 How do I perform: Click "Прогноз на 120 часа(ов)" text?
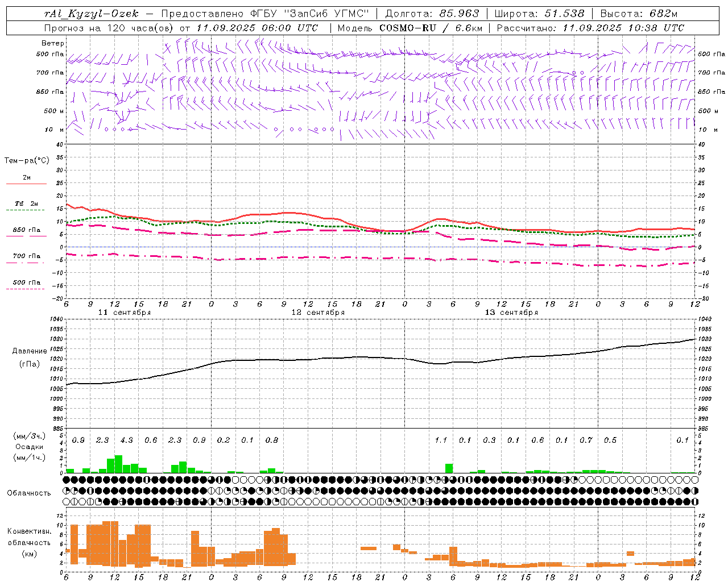(x=110, y=28)
